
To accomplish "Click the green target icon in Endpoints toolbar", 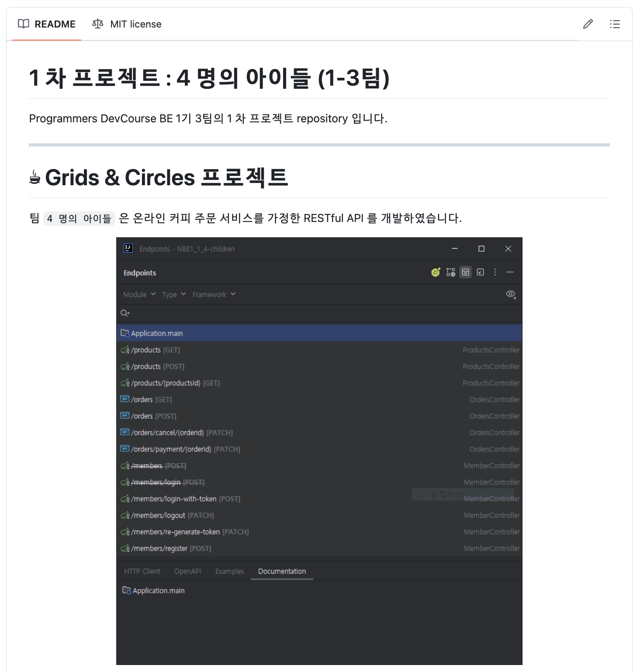I will (x=436, y=272).
